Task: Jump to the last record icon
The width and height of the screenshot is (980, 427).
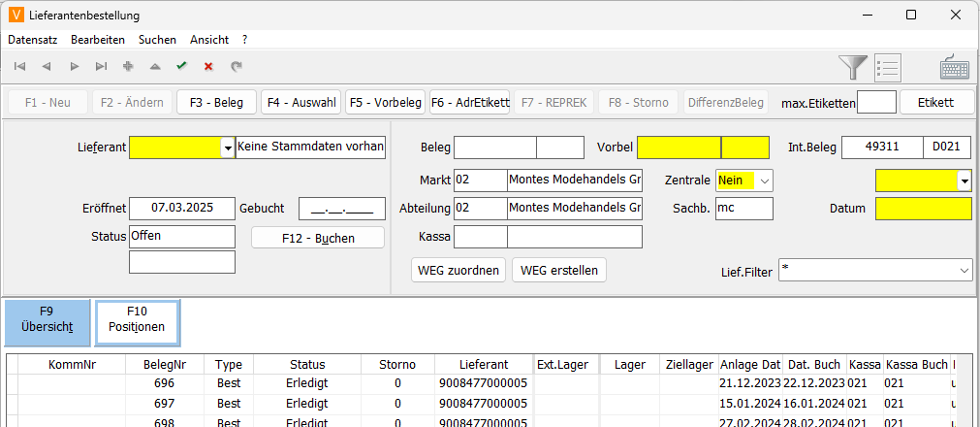Action: tap(101, 66)
